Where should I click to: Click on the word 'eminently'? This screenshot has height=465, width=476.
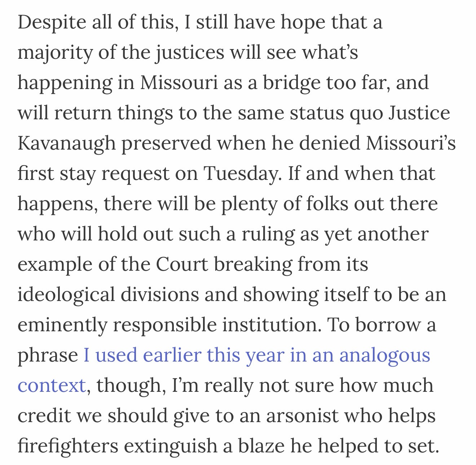point(62,325)
